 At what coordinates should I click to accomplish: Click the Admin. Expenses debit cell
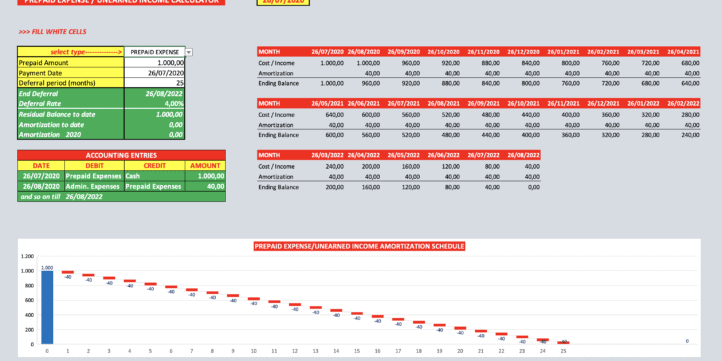[94, 186]
